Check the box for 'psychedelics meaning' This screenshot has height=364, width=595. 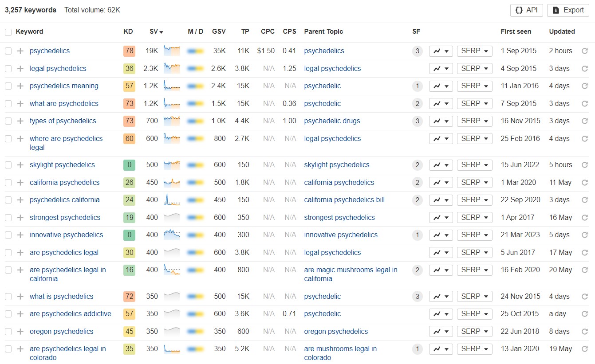tap(8, 86)
